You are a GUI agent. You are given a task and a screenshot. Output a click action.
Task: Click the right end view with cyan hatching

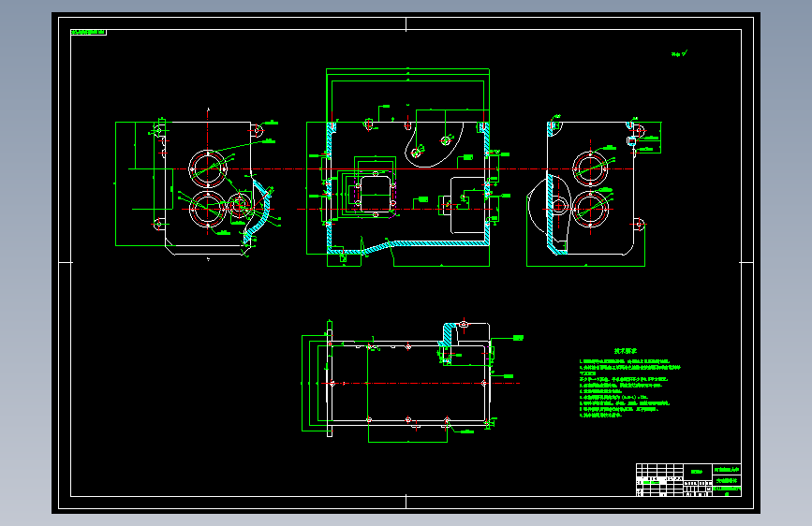(594, 191)
